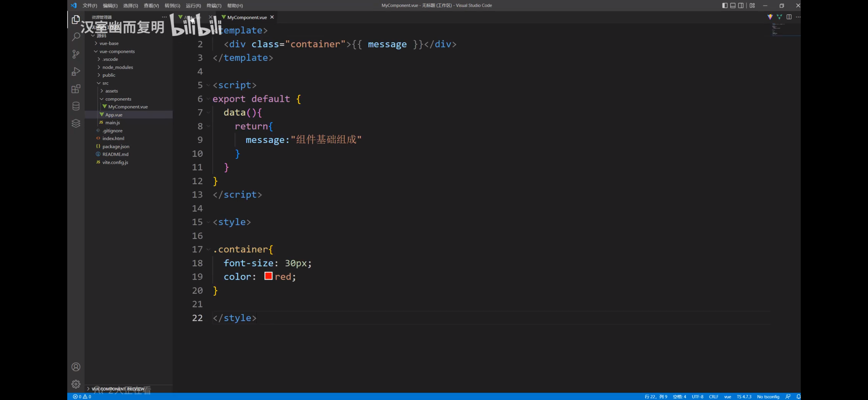The height and width of the screenshot is (400, 868).
Task: Open the Search view in activity bar
Action: point(76,37)
